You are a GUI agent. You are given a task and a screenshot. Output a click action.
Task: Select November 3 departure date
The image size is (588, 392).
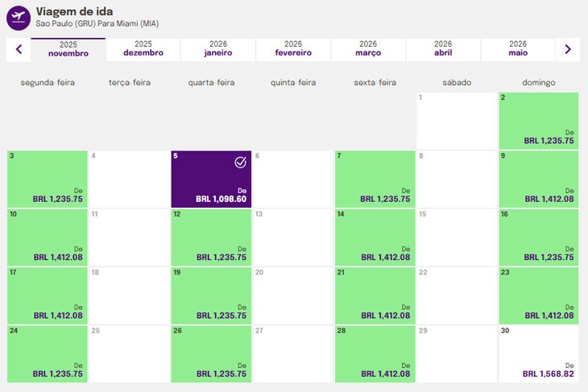pos(47,179)
